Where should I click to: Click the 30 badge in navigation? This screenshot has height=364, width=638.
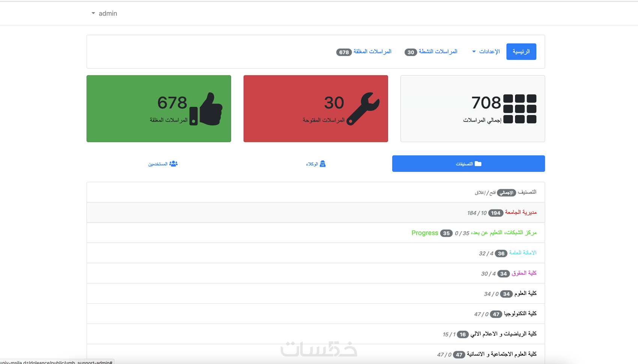pyautogui.click(x=411, y=52)
